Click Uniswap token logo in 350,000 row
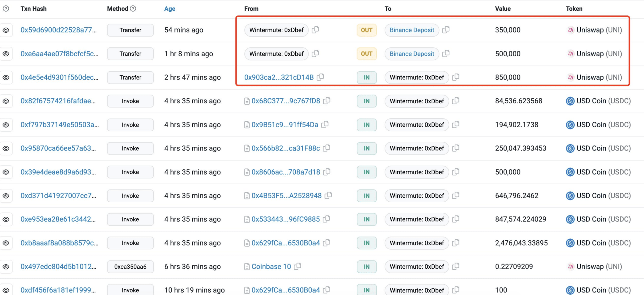This screenshot has width=644, height=295. tap(570, 30)
